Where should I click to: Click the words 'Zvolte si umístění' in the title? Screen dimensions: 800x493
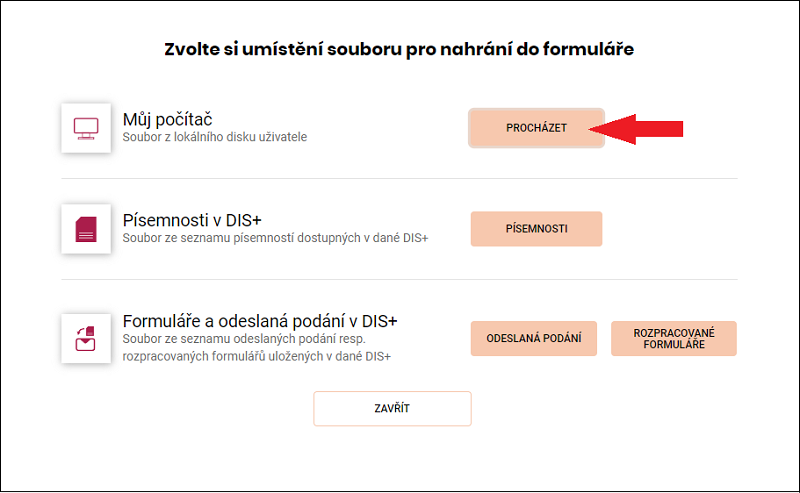[x=243, y=49]
